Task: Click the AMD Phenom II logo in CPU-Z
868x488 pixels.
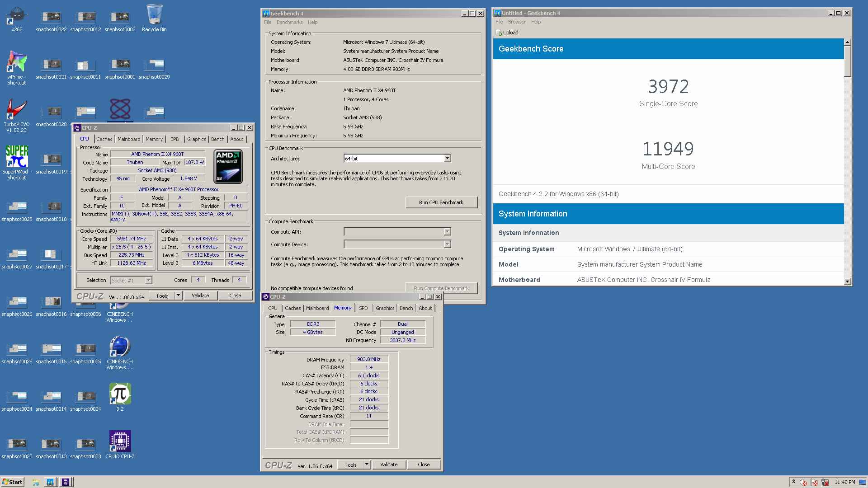Action: click(228, 166)
